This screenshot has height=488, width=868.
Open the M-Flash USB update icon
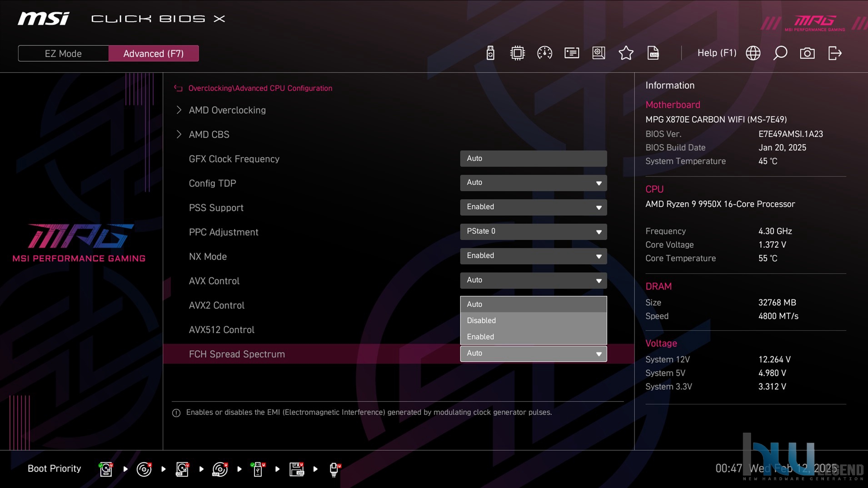490,53
